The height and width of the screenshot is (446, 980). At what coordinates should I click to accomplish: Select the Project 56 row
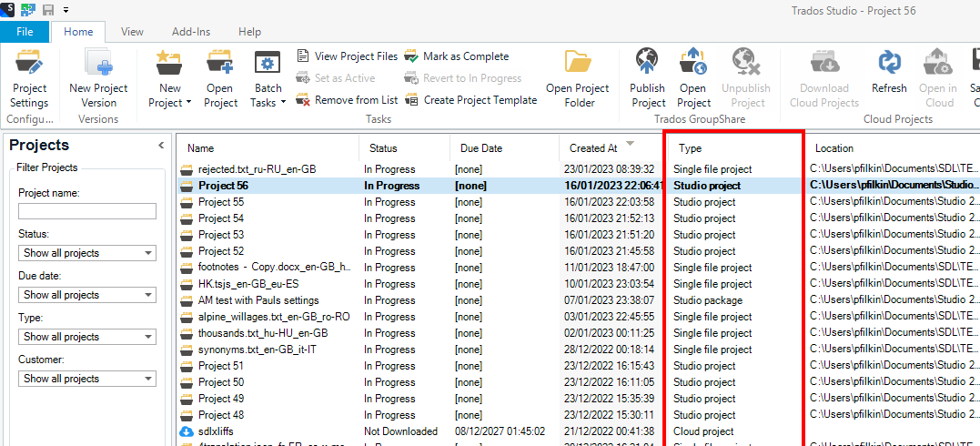click(579, 186)
